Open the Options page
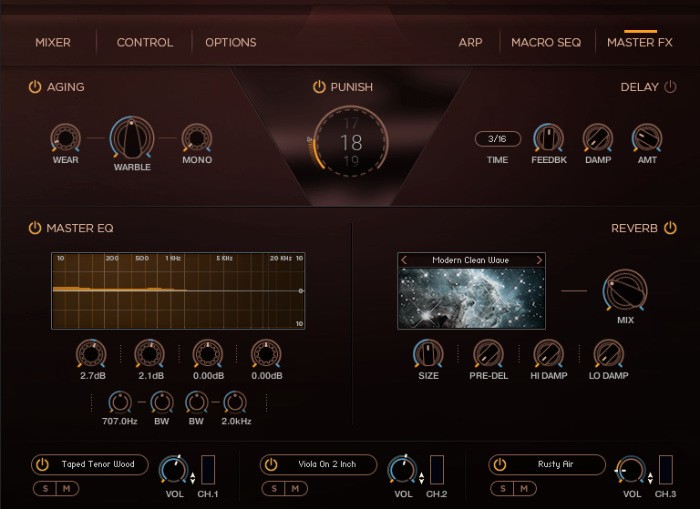700x509 pixels. coord(231,42)
